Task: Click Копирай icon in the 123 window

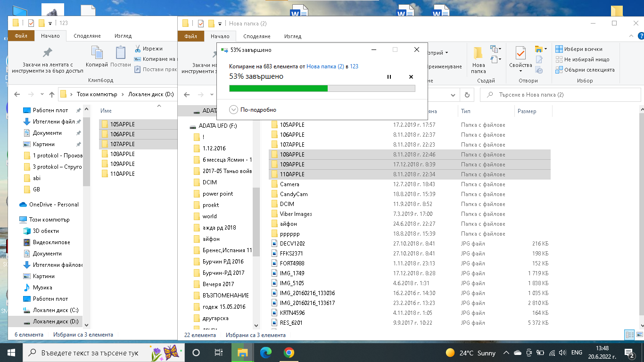Action: [x=97, y=57]
